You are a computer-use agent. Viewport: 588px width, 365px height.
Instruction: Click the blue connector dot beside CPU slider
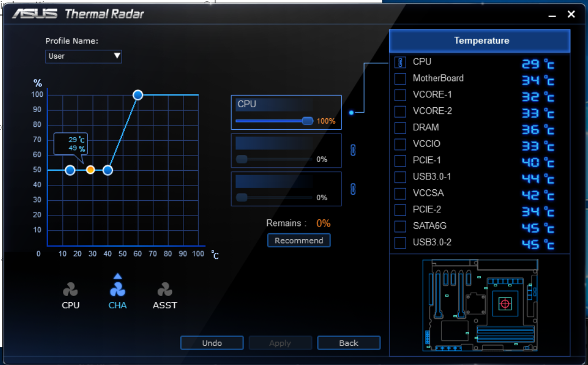click(351, 112)
